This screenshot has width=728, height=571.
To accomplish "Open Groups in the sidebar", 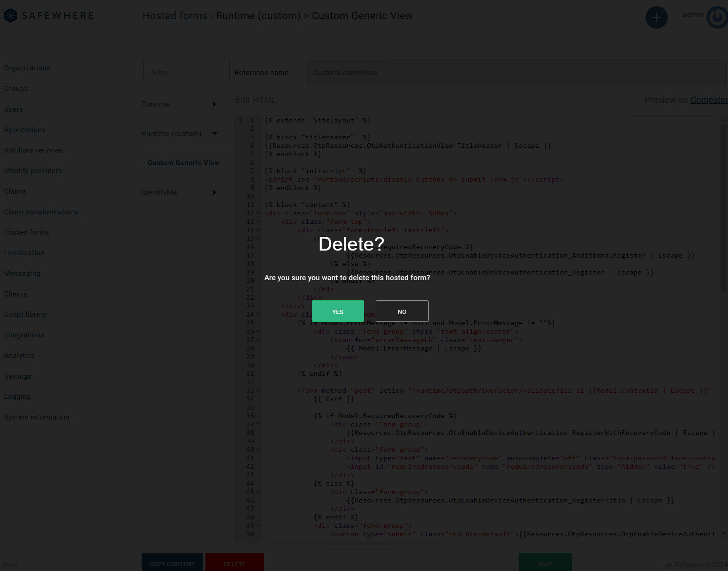I will pyautogui.click(x=16, y=89).
